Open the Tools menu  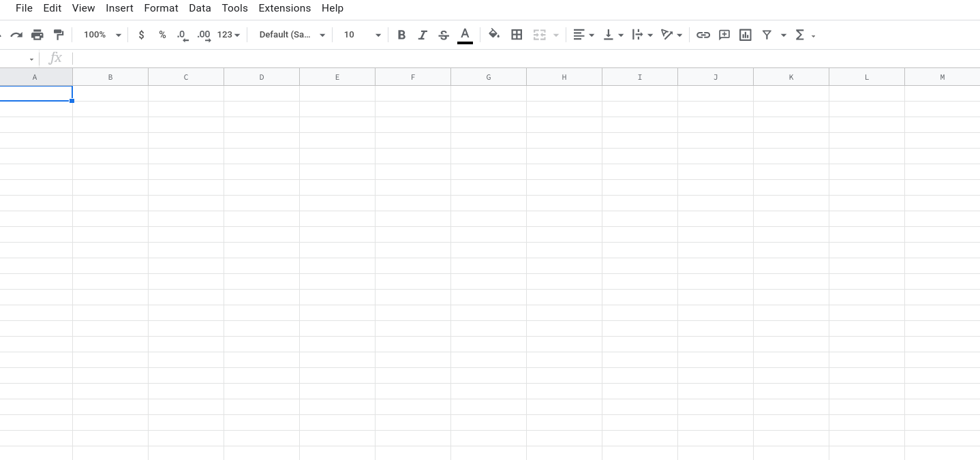point(234,8)
